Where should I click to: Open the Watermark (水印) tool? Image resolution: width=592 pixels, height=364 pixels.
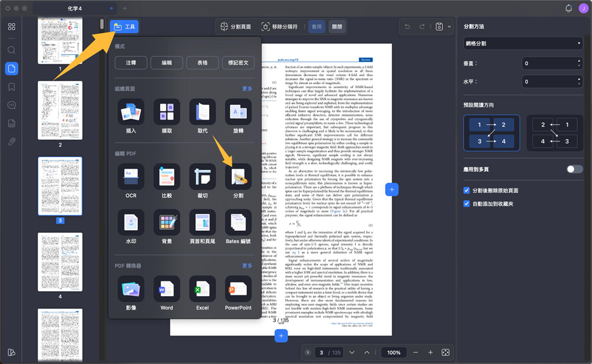131,222
